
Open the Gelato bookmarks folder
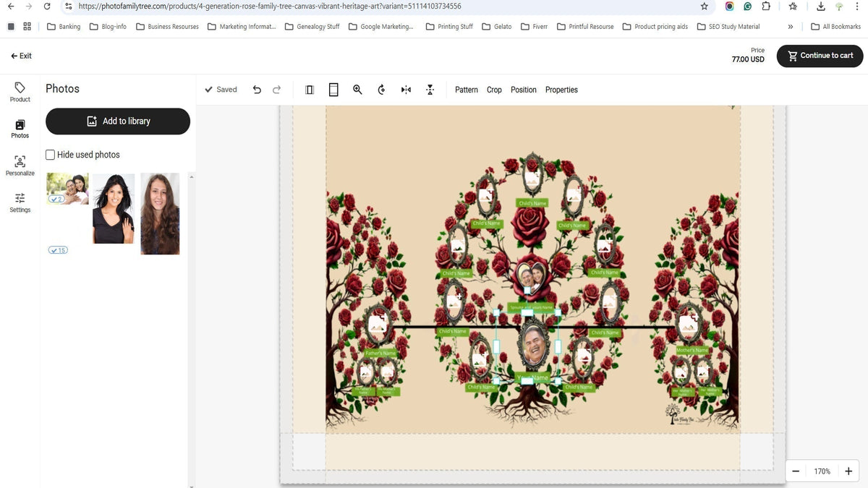click(x=496, y=27)
